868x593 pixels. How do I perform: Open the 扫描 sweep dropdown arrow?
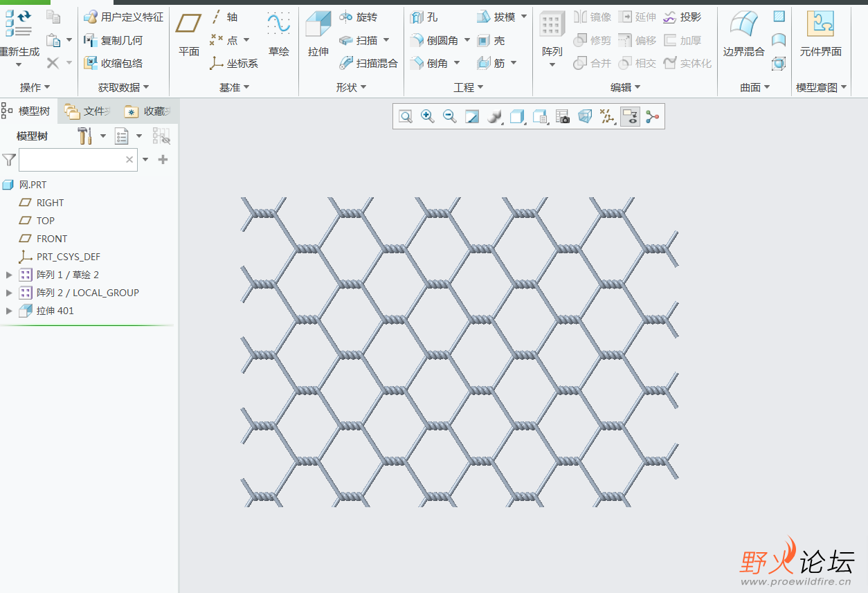[x=386, y=40]
